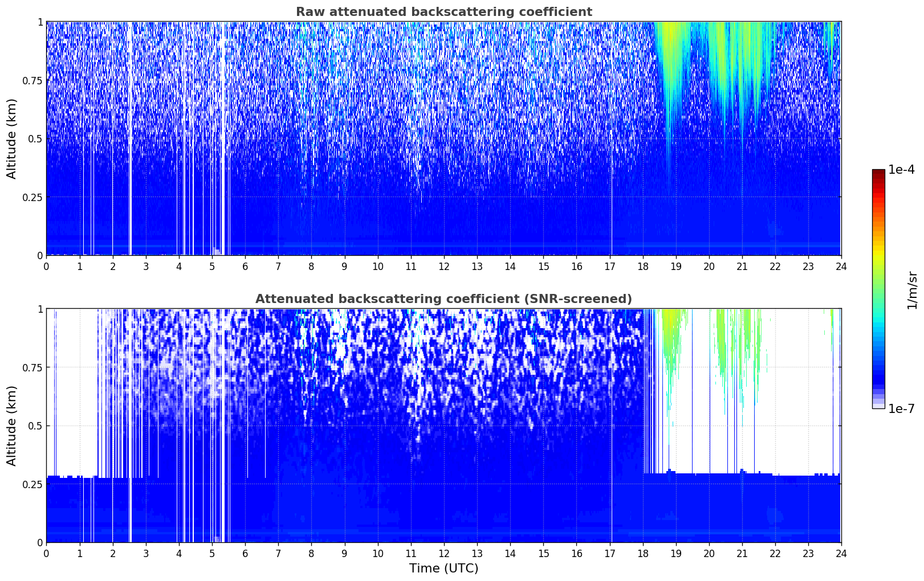Click the bottom plot x-axis tick '6'

[245, 553]
